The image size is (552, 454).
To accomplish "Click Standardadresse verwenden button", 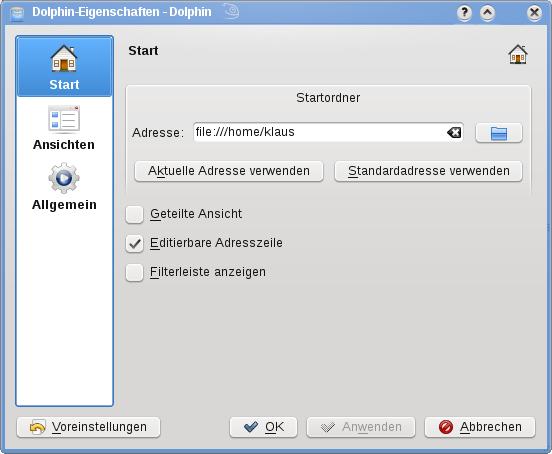I will point(428,171).
